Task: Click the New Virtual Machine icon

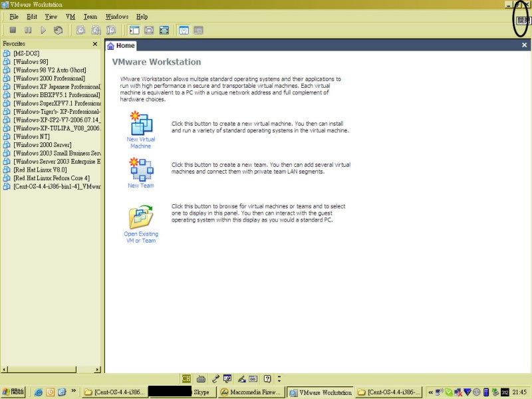Action: (x=141, y=123)
